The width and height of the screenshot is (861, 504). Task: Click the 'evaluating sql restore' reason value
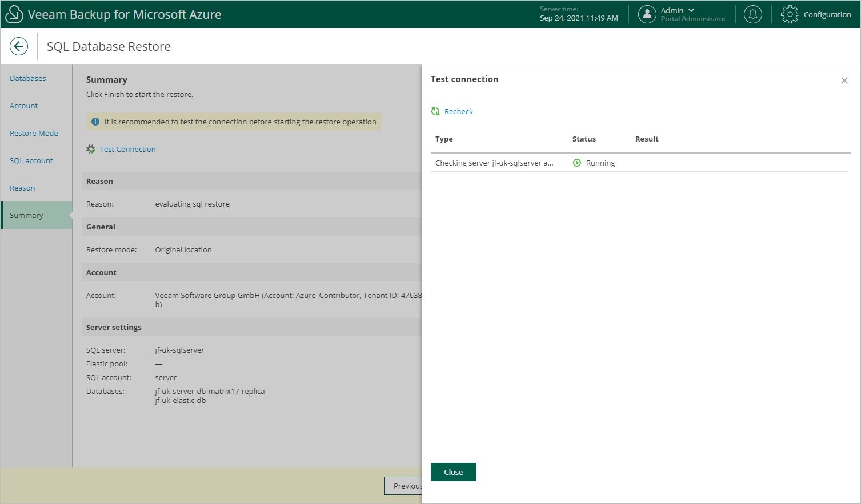point(193,204)
